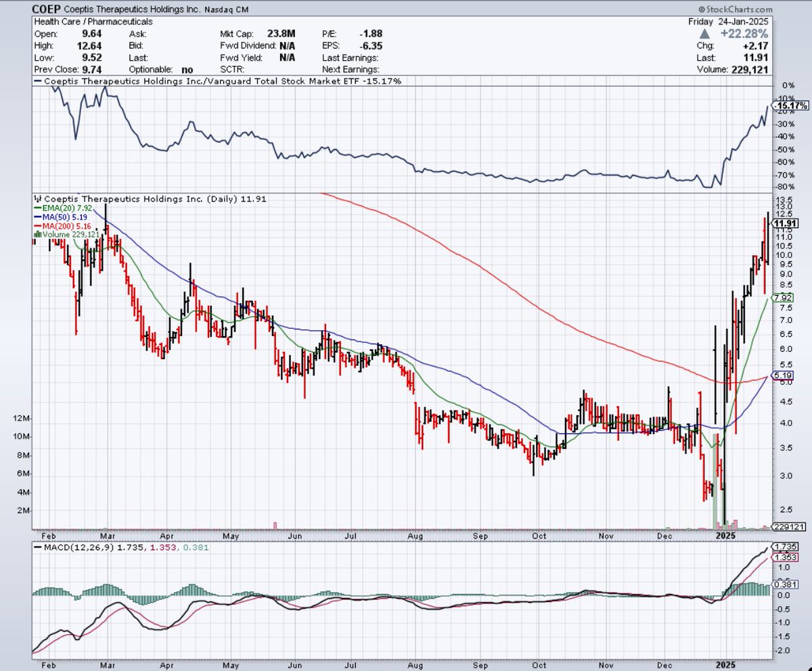Select the Health Care / Pharmaceuticals sector text
The height and width of the screenshot is (671, 812).
click(x=93, y=22)
